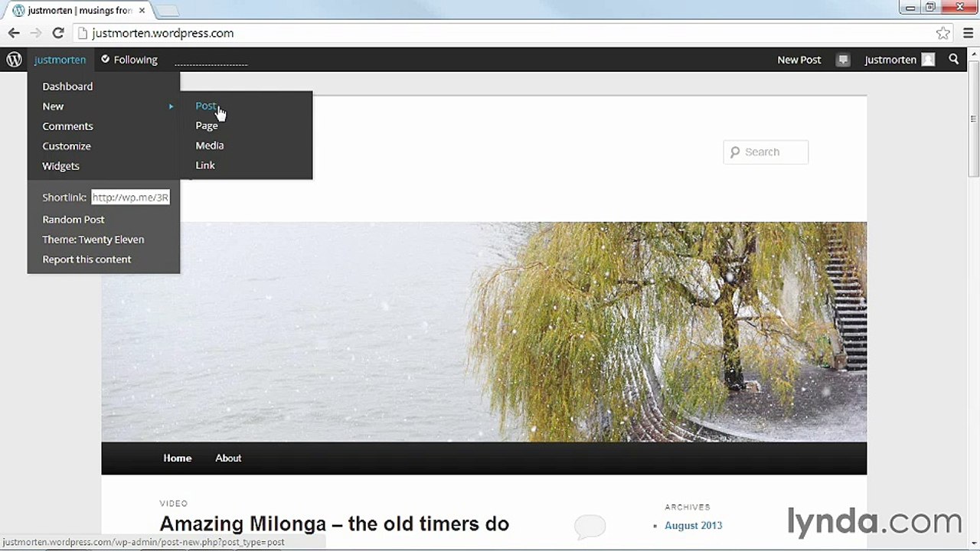Image resolution: width=980 pixels, height=551 pixels.
Task: Go to About navigation link
Action: [228, 458]
